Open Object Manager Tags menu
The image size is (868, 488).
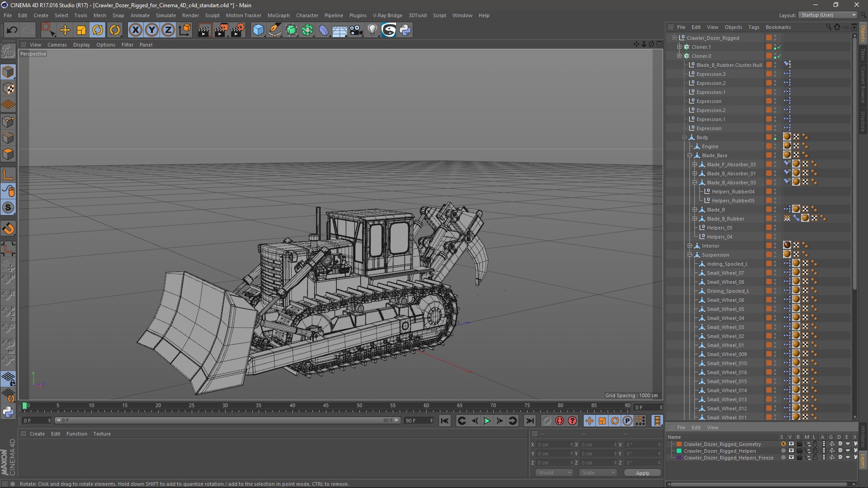[754, 27]
